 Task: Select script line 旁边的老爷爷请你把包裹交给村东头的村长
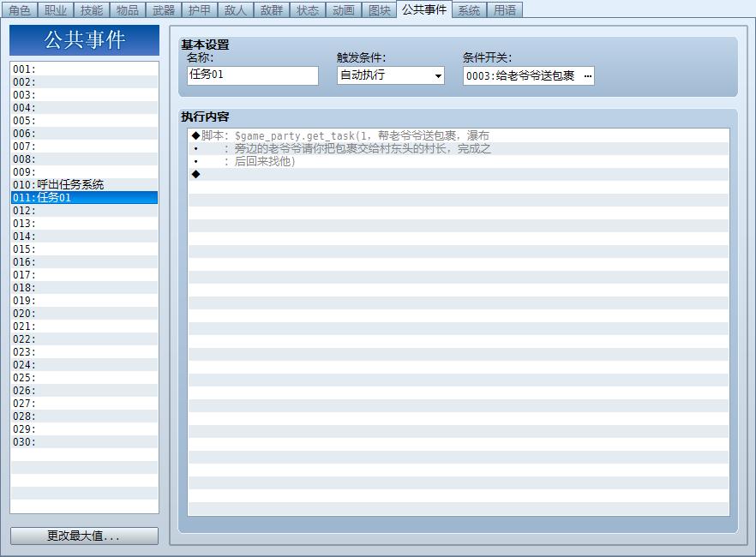coord(459,148)
